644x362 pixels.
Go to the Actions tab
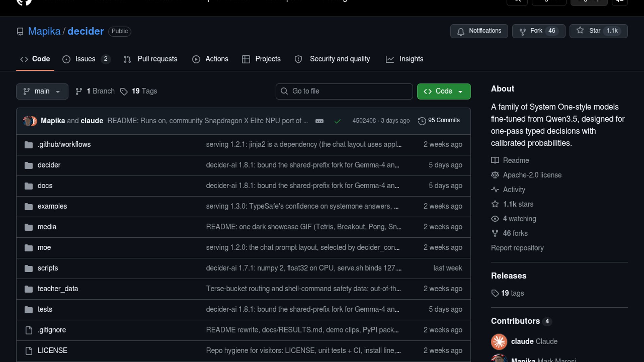210,59
